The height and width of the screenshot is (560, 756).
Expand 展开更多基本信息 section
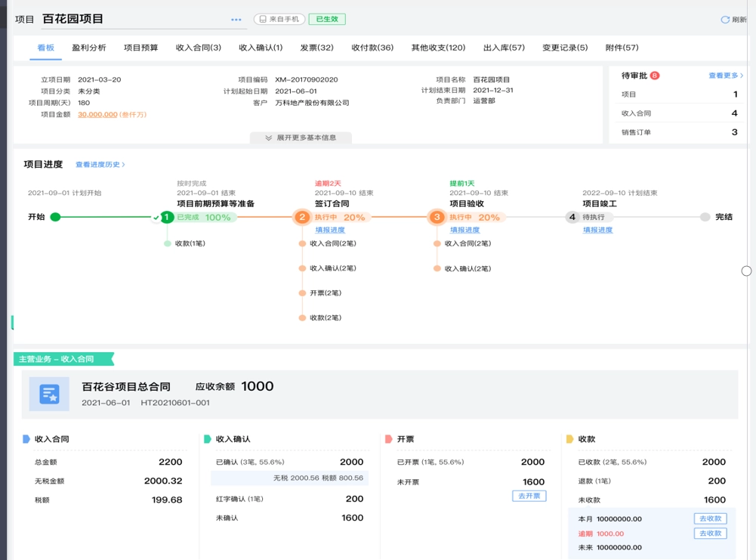pos(301,138)
